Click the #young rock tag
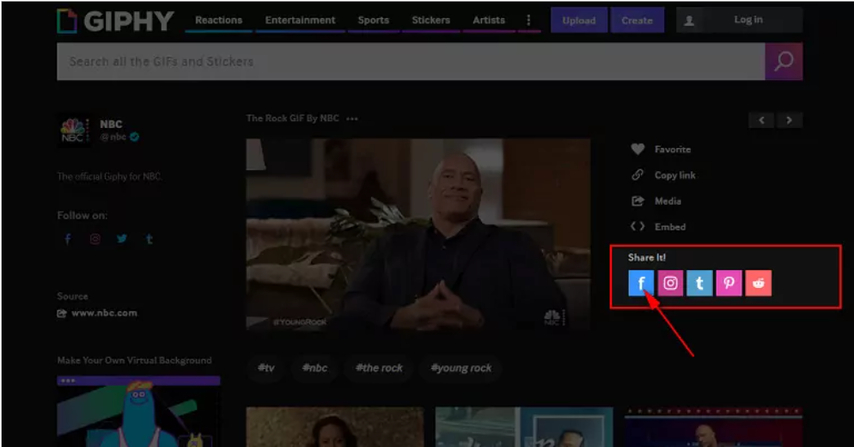 461,368
